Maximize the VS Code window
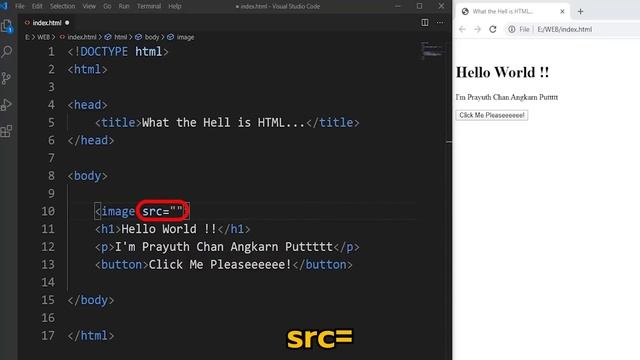The width and height of the screenshot is (640, 360). click(x=419, y=6)
